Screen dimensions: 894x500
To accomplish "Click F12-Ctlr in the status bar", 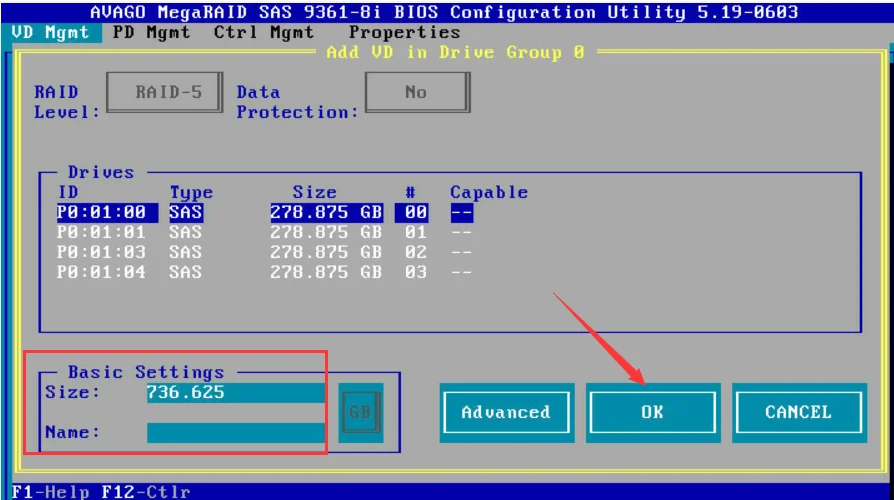I will pyautogui.click(x=145, y=491).
